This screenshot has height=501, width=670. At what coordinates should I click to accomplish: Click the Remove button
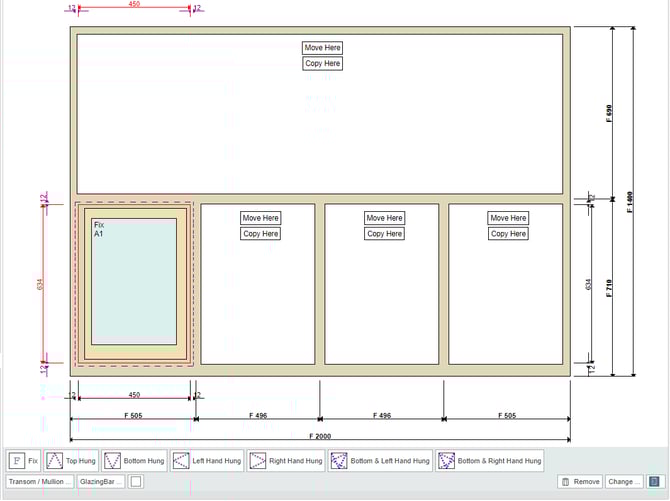(x=581, y=482)
